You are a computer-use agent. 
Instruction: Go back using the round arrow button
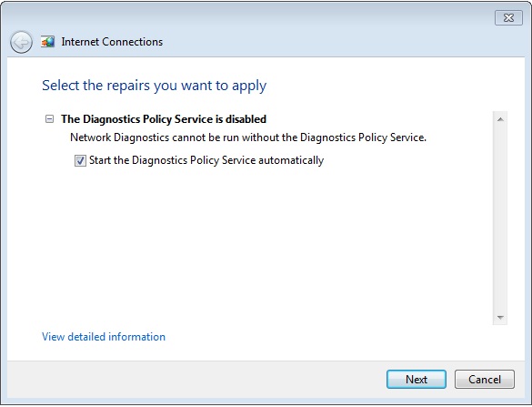pyautogui.click(x=22, y=42)
